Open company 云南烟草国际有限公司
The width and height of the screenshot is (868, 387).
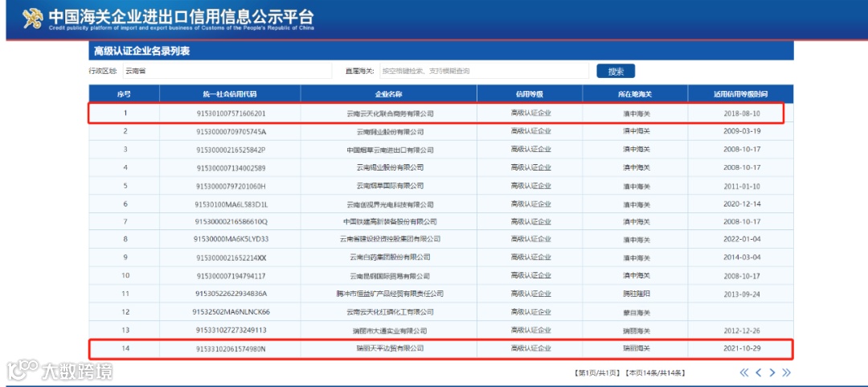390,186
